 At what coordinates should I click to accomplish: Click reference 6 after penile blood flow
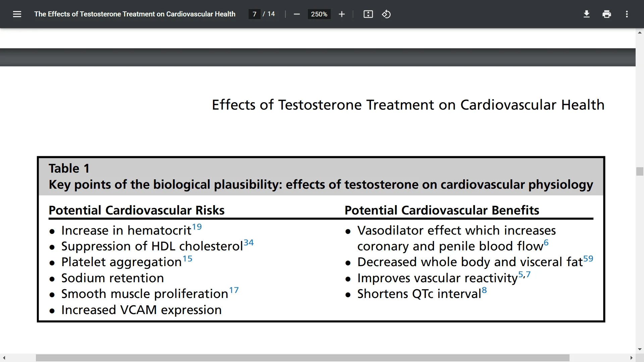click(x=546, y=243)
